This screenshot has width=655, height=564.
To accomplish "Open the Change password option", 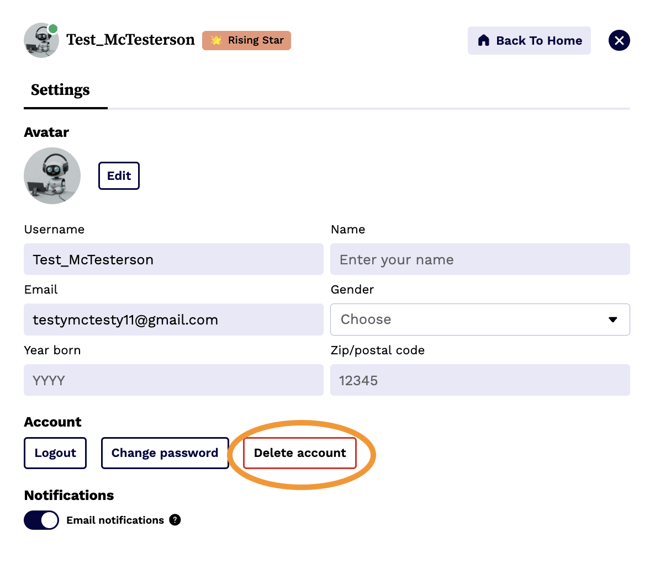I will [164, 453].
